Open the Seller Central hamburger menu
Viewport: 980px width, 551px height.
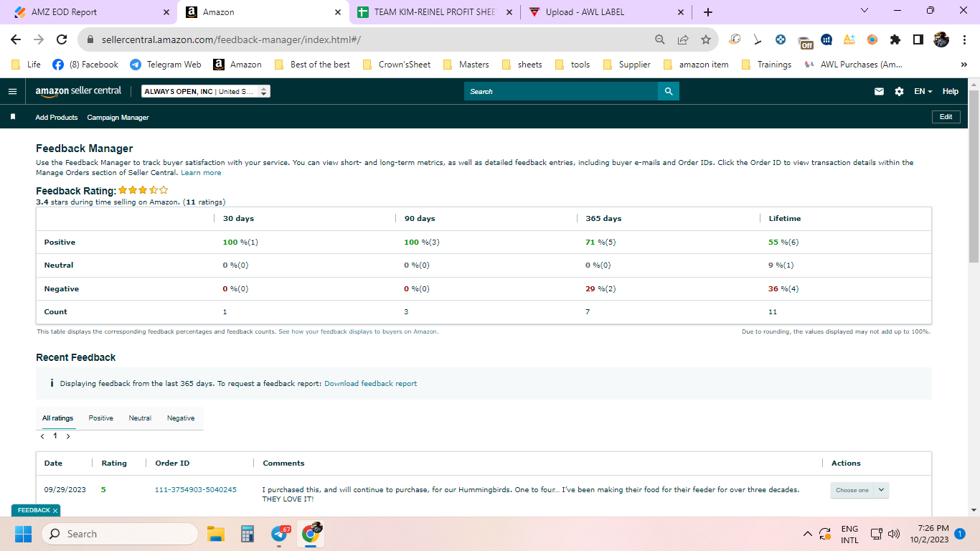[12, 91]
